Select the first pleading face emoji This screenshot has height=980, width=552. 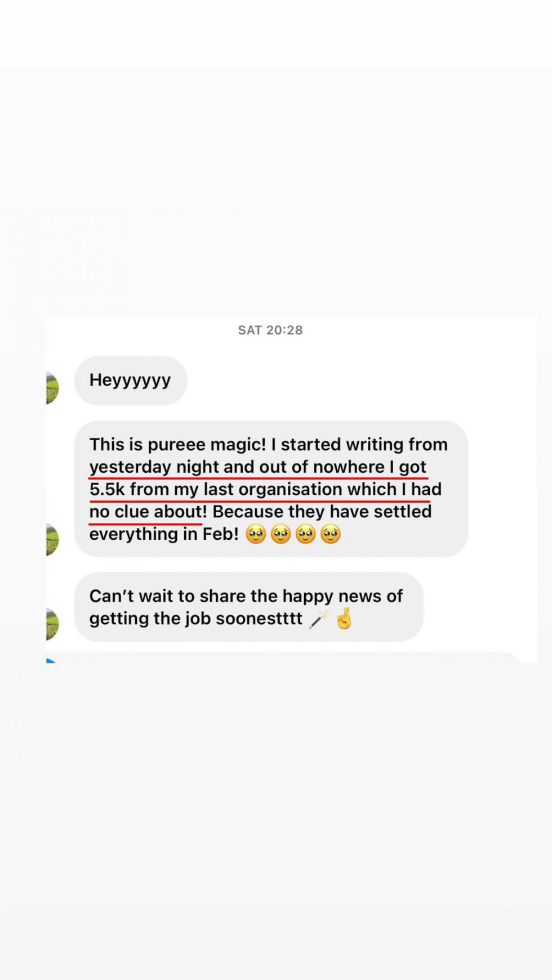pyautogui.click(x=256, y=534)
